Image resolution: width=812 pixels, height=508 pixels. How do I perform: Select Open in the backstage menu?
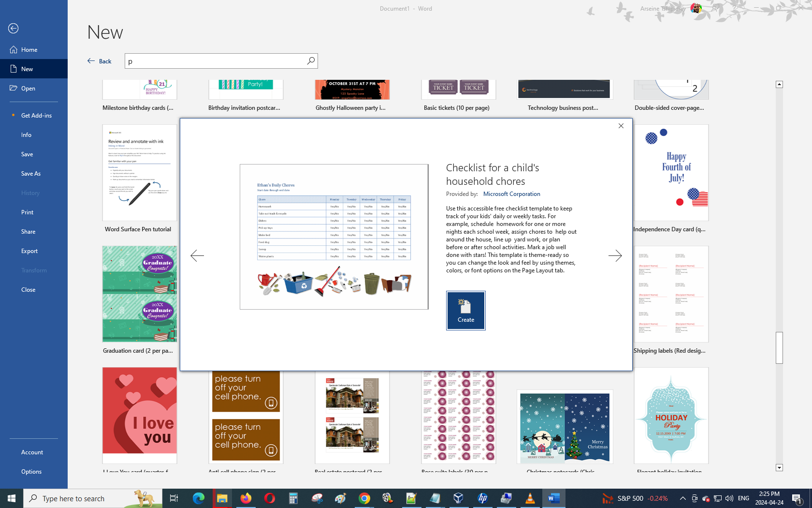tap(28, 89)
